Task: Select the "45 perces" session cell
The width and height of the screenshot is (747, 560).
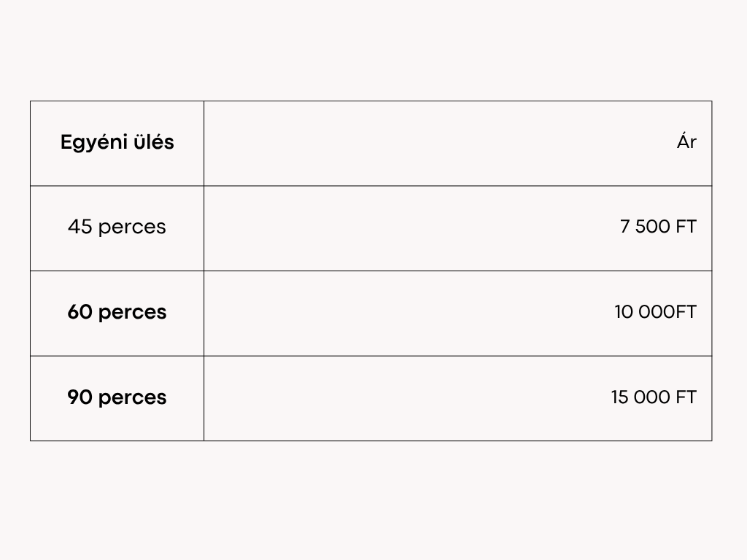Action: 117,227
